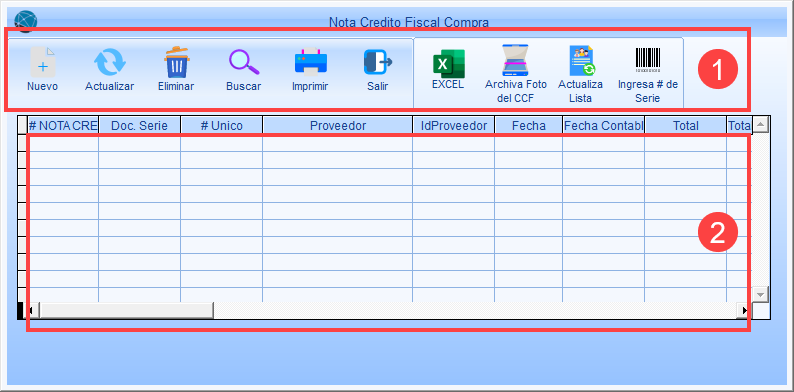
Task: Sort by the Proveedor column header
Action: [x=337, y=126]
